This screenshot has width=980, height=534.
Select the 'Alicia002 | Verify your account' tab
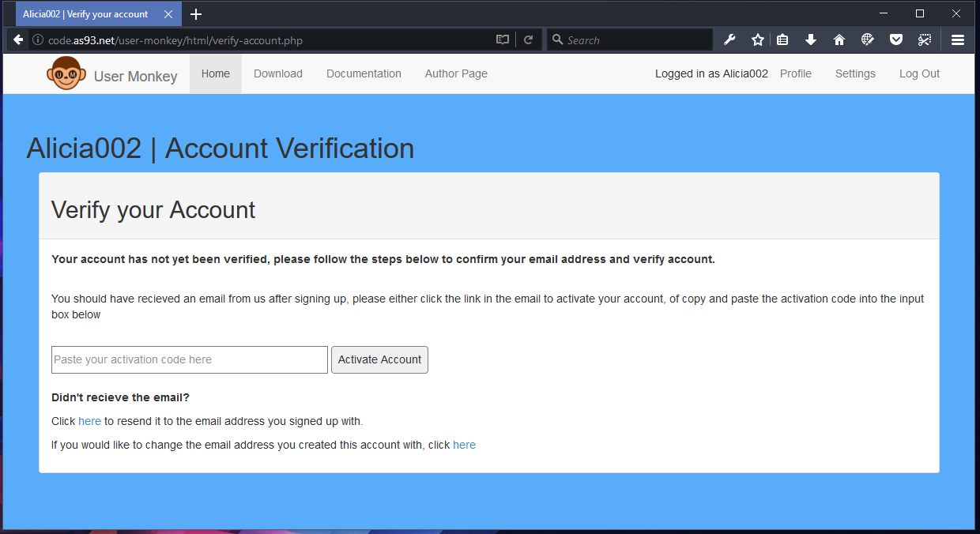(x=99, y=14)
